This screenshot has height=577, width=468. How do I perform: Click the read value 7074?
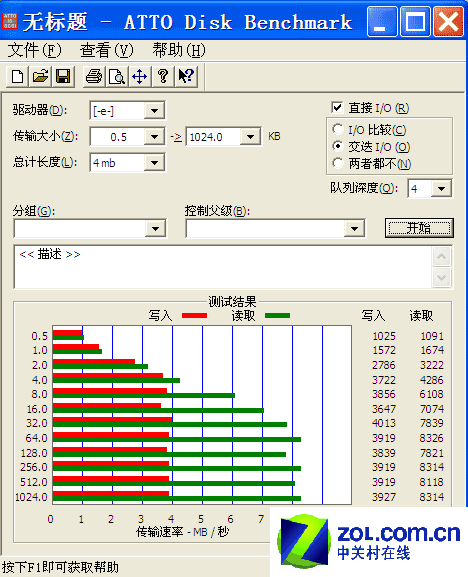[432, 409]
